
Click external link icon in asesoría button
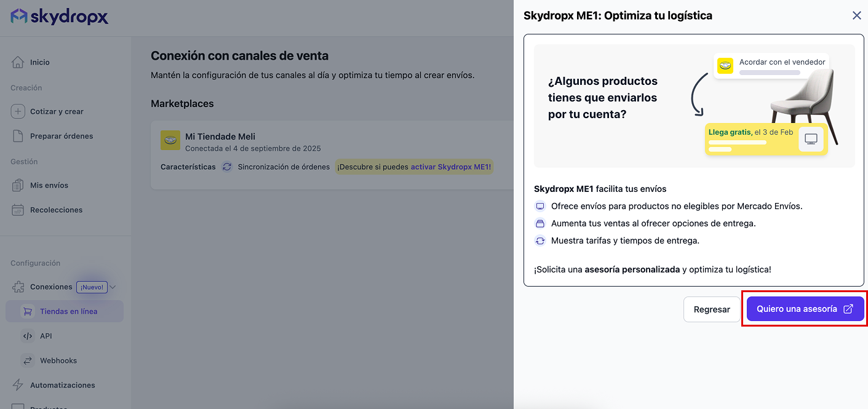click(848, 309)
